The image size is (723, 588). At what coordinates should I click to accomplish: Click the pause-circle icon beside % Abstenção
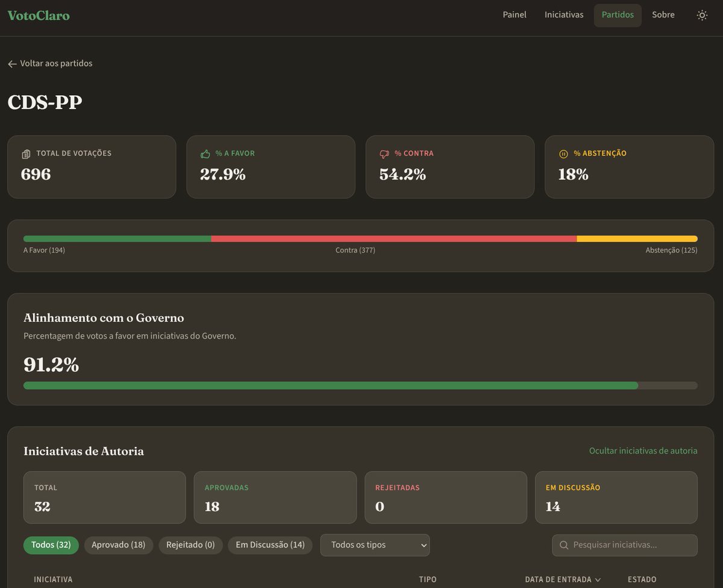point(563,154)
